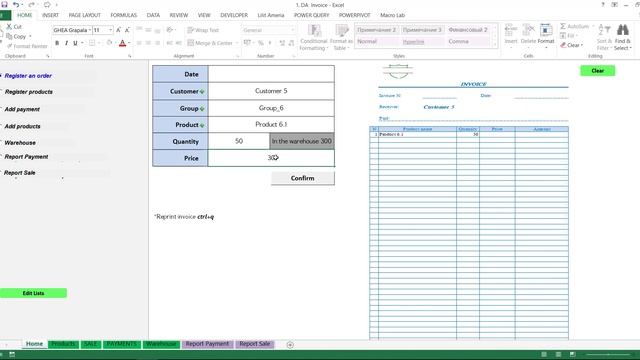Viewport: 640px width, 360px height.
Task: Increase decimal places
Action: (282, 43)
